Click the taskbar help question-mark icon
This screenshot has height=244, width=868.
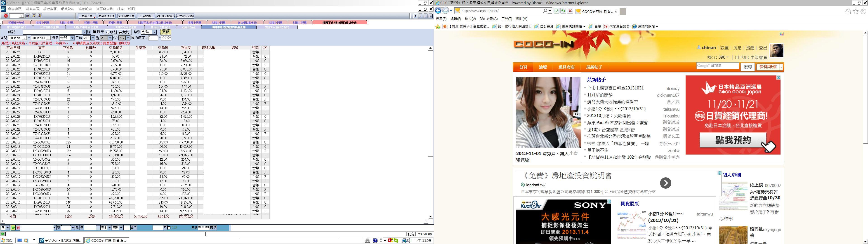tap(375, 240)
